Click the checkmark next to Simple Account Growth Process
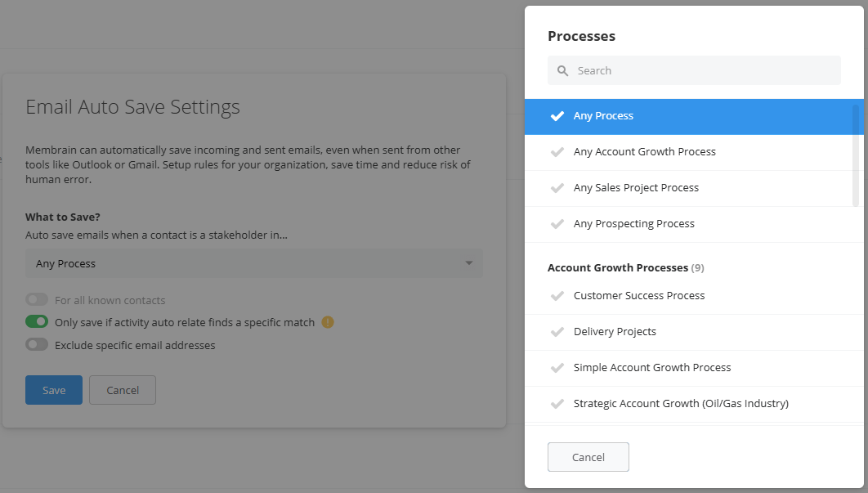 pos(557,367)
